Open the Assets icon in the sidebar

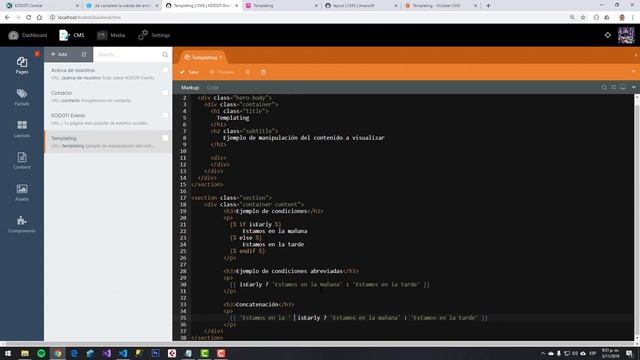(x=22, y=192)
